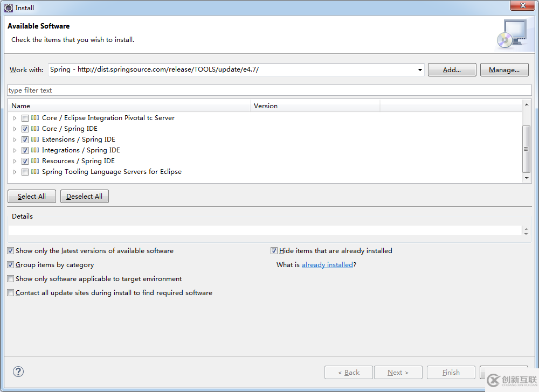Click inside the Details text area
Viewport: 539px width, 392px height.
(x=265, y=230)
